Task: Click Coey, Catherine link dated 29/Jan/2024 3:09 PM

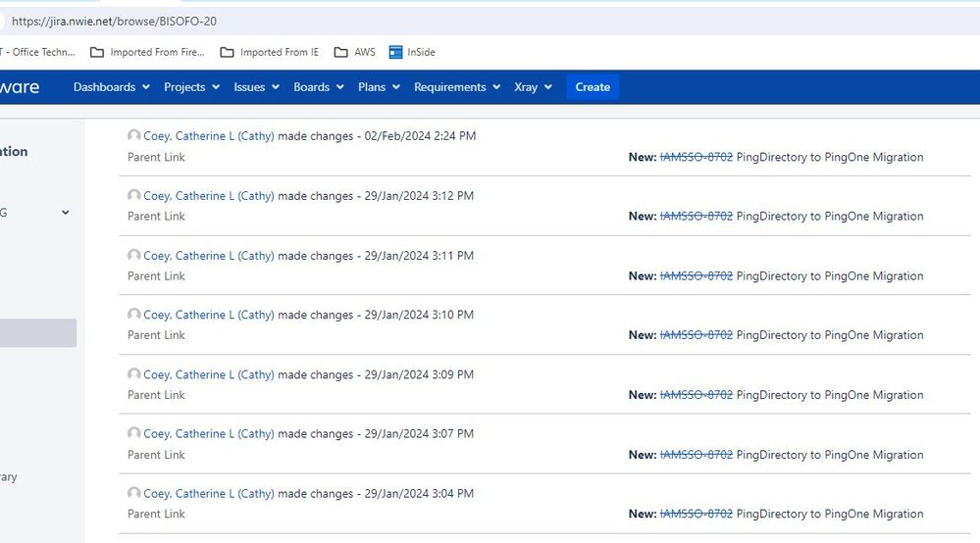Action: 209,375
